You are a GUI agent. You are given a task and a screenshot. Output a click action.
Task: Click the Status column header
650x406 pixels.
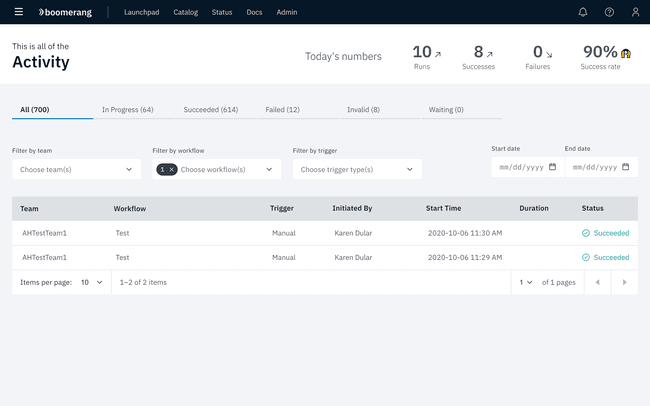point(592,208)
